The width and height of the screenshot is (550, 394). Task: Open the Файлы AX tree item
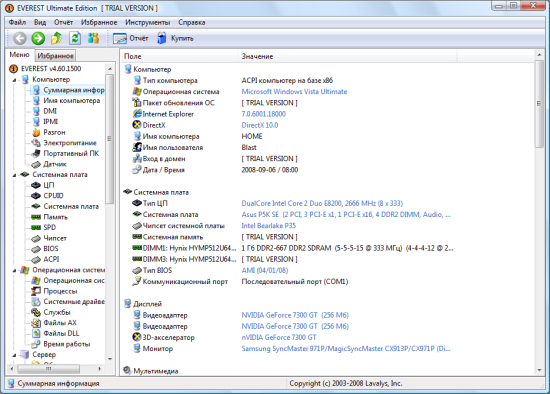point(54,323)
